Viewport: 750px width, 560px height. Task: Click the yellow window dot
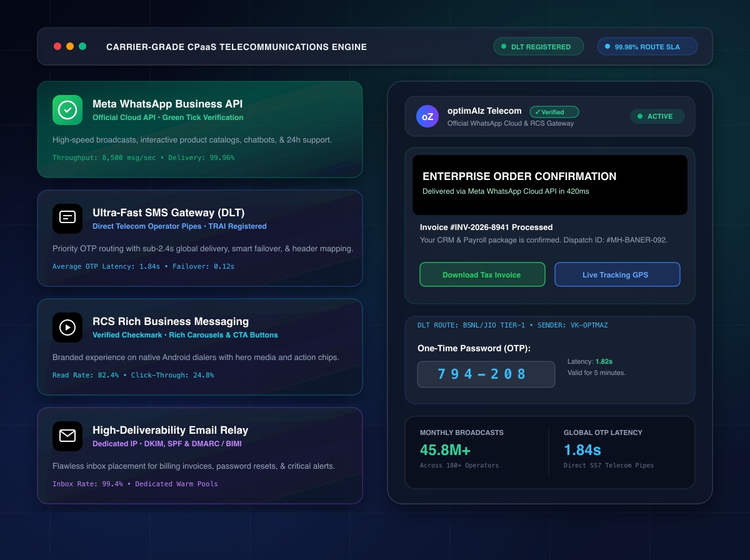pos(70,46)
